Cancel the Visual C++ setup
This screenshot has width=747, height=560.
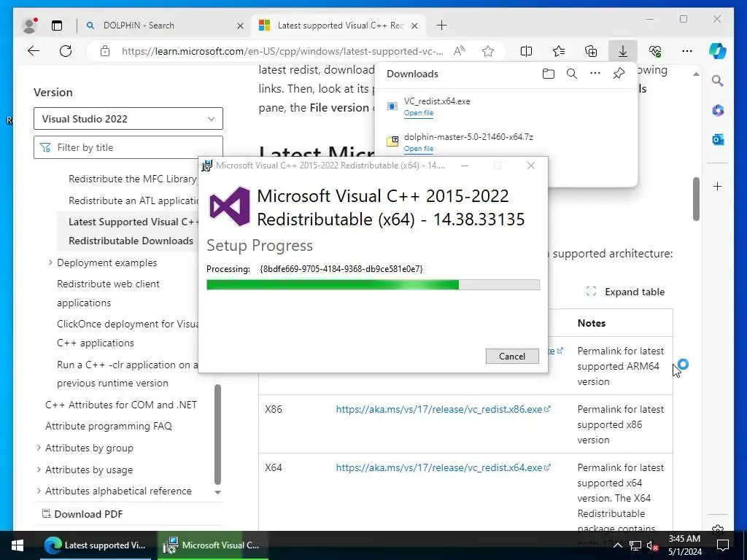pyautogui.click(x=512, y=356)
